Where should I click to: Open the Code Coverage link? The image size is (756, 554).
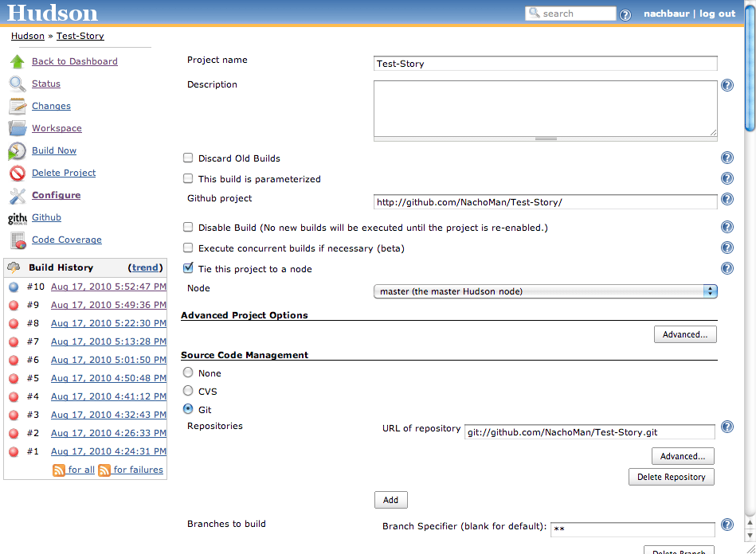tap(67, 240)
